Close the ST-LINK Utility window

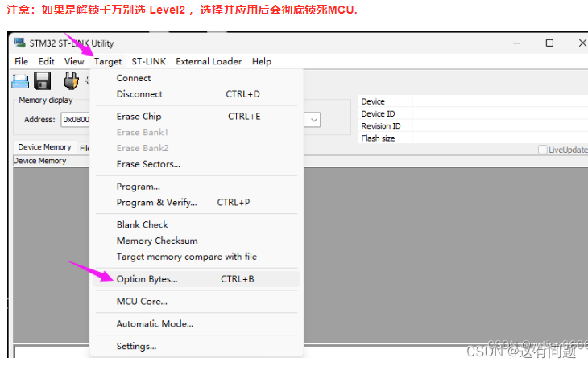tap(582, 43)
